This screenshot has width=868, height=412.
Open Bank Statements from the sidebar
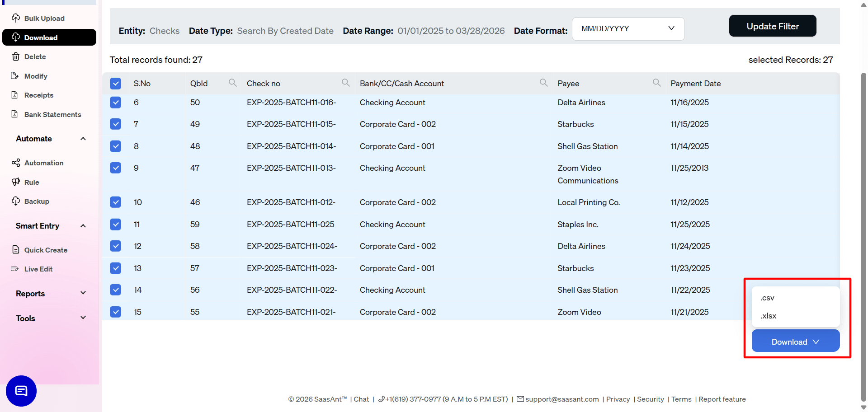coord(16,114)
